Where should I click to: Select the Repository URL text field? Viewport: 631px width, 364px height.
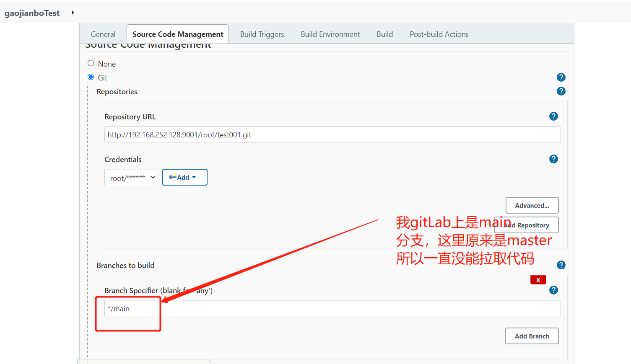[x=332, y=134]
